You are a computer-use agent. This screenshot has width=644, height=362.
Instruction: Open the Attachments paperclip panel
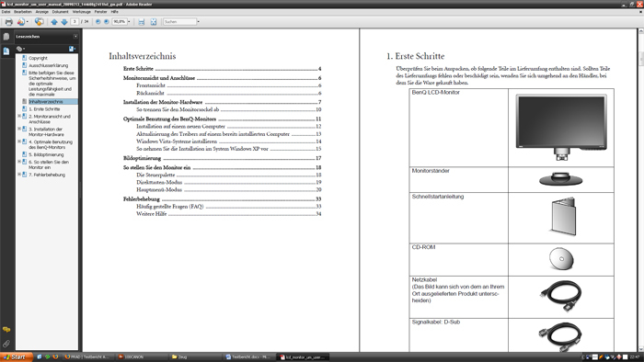6,344
